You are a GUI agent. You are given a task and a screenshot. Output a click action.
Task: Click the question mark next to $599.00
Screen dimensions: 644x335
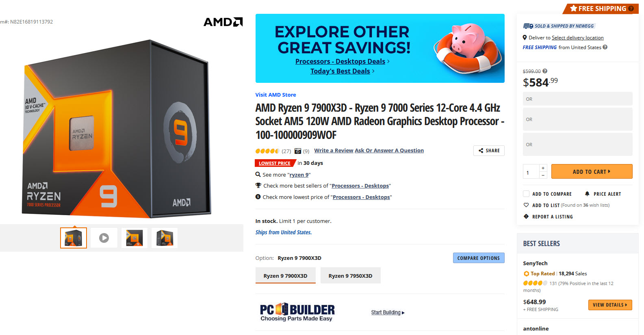pyautogui.click(x=545, y=71)
